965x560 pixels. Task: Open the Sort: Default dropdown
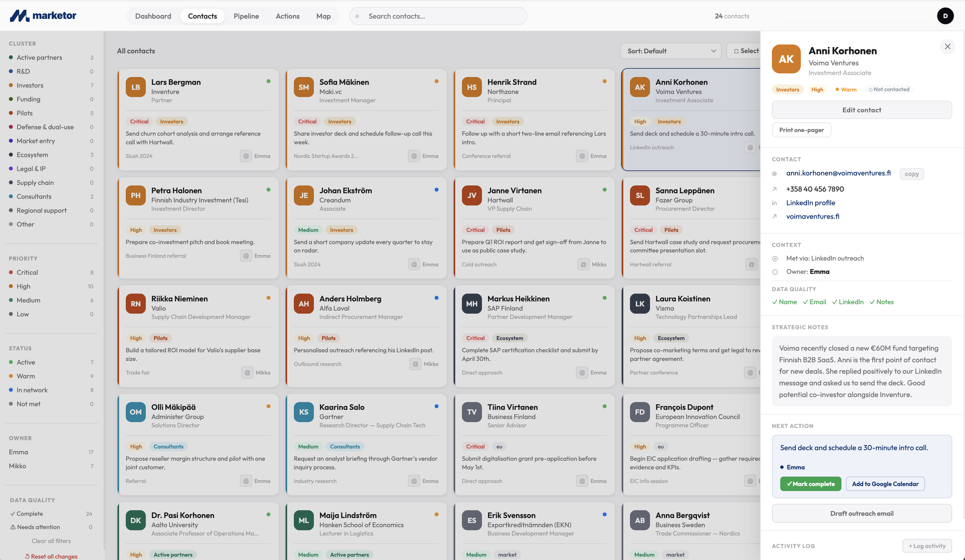click(x=671, y=51)
